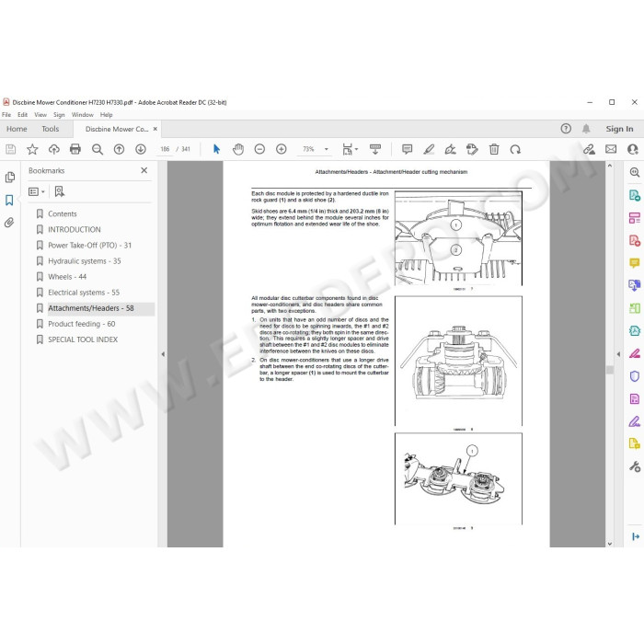Screen dimensions: 644x644
Task: Zoom in with plus button
Action: [x=282, y=149]
